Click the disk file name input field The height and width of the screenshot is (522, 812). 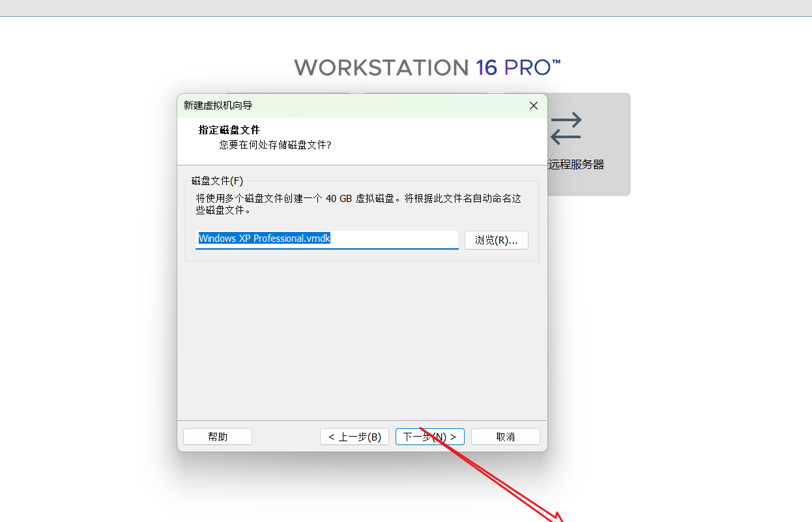327,239
